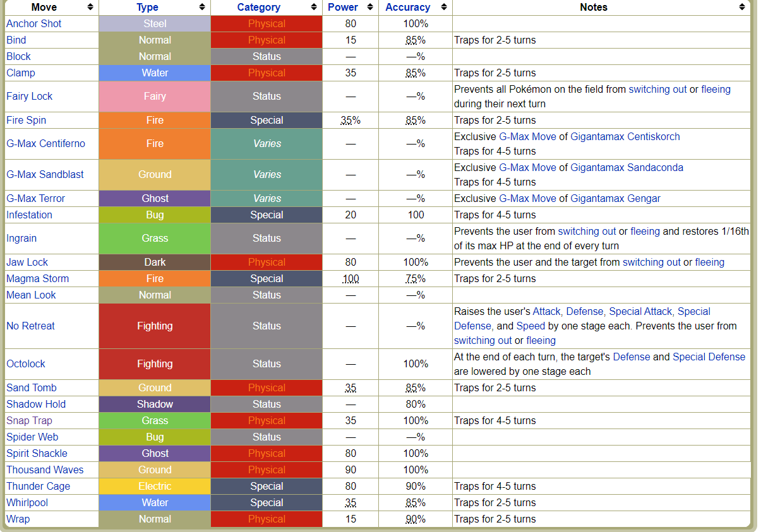Viewport: 761px width, 532px height.
Task: Visit the Snap Trap move page
Action: 30,420
